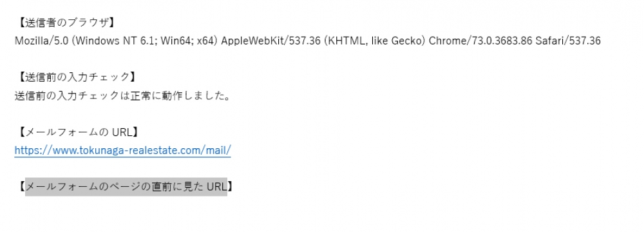The width and height of the screenshot is (644, 232).
Task: Click the opening bracket before highlighted メールフォーム
Action: (21, 186)
